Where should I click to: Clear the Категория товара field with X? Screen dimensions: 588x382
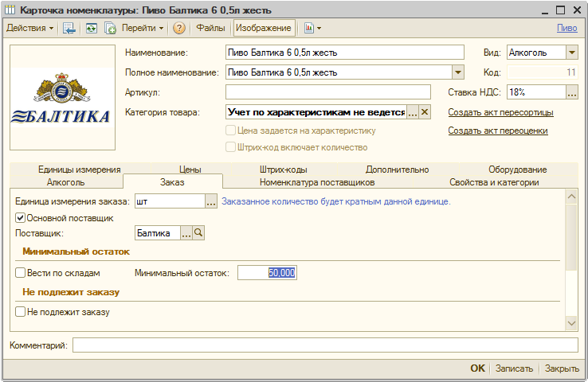[425, 112]
